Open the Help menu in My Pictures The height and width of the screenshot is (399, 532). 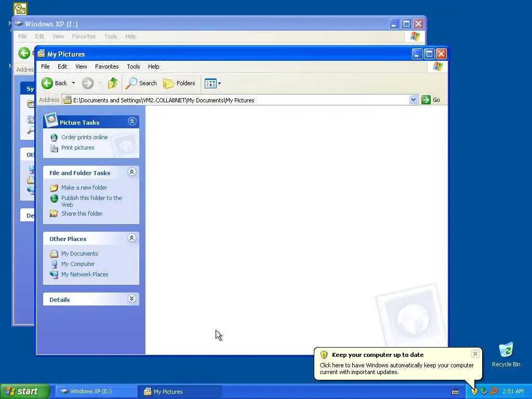[153, 66]
